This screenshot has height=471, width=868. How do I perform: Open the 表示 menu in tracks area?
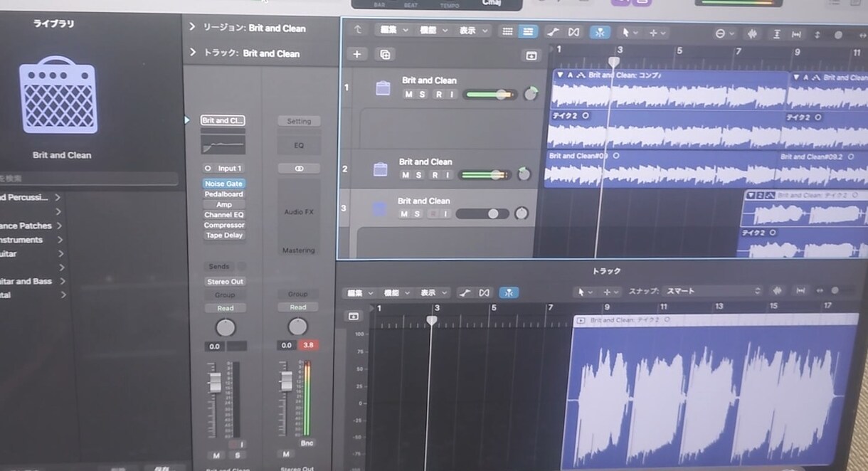click(x=473, y=31)
